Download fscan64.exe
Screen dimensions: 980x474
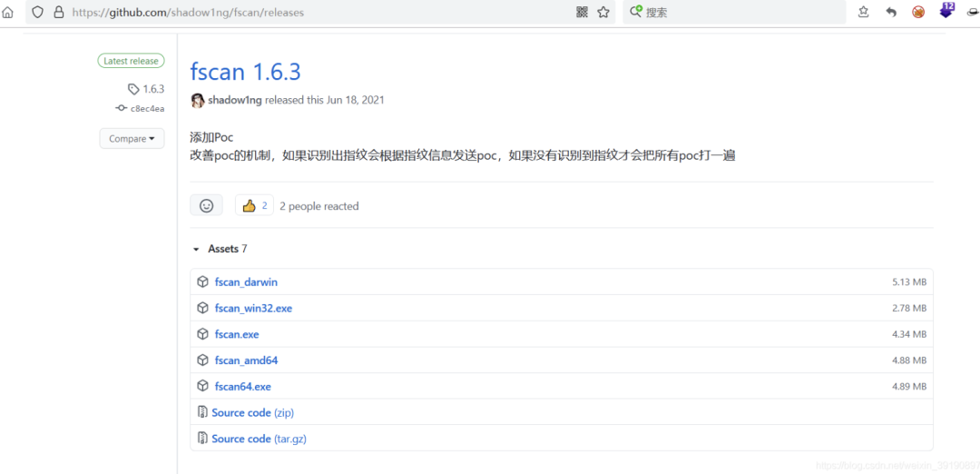coord(243,387)
